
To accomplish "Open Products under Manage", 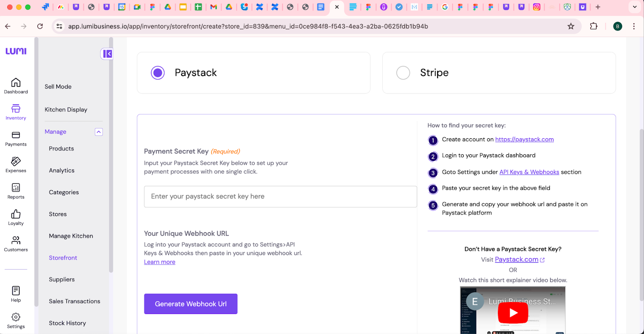I will [x=62, y=149].
